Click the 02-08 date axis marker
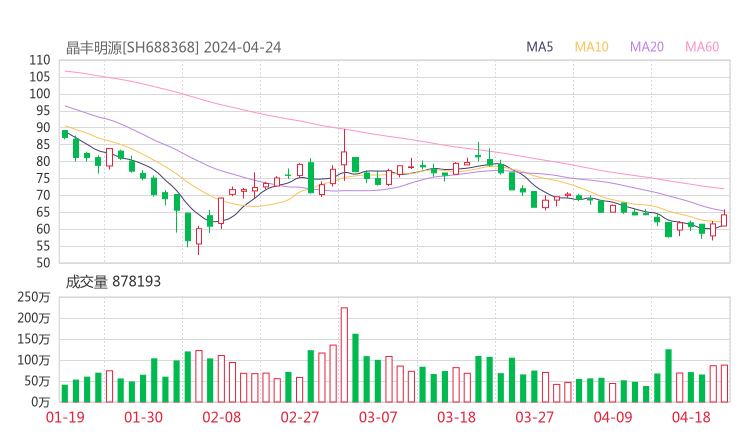The image size is (740, 440). pyautogui.click(x=222, y=418)
